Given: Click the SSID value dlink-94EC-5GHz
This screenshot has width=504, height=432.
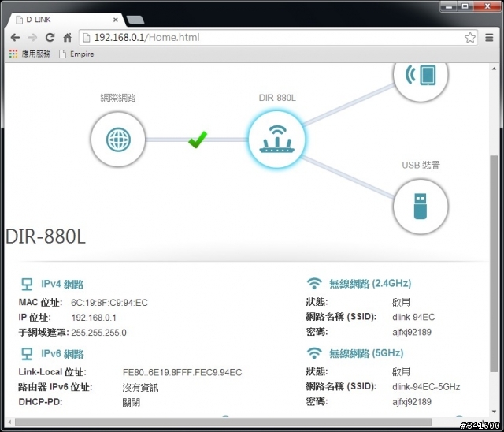Looking at the screenshot, I should (x=426, y=386).
